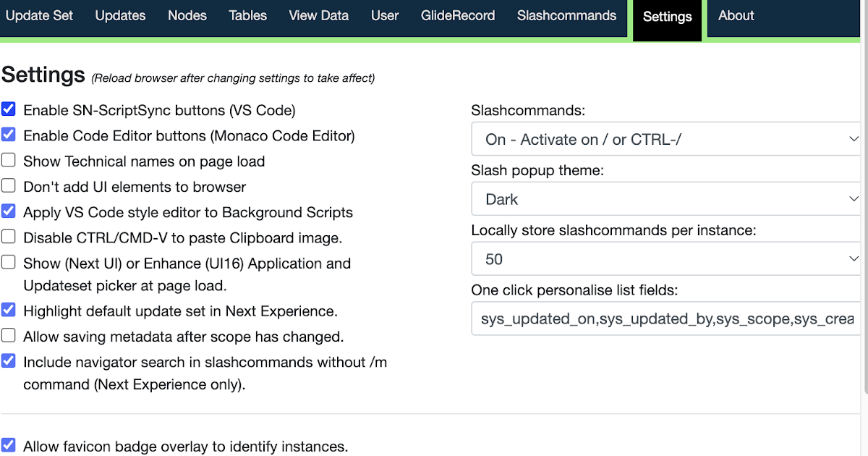Screen dimensions: 868x456
Task: Disable Highlight default update set option
Action: coord(8,309)
